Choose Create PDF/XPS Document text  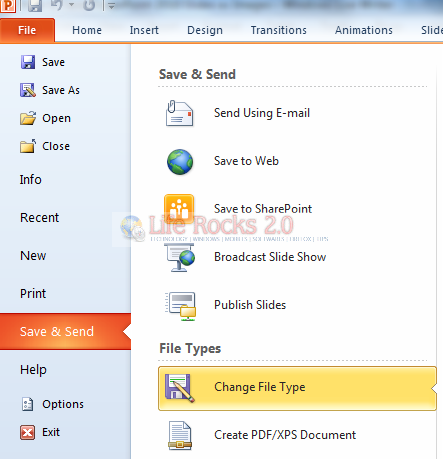[285, 435]
